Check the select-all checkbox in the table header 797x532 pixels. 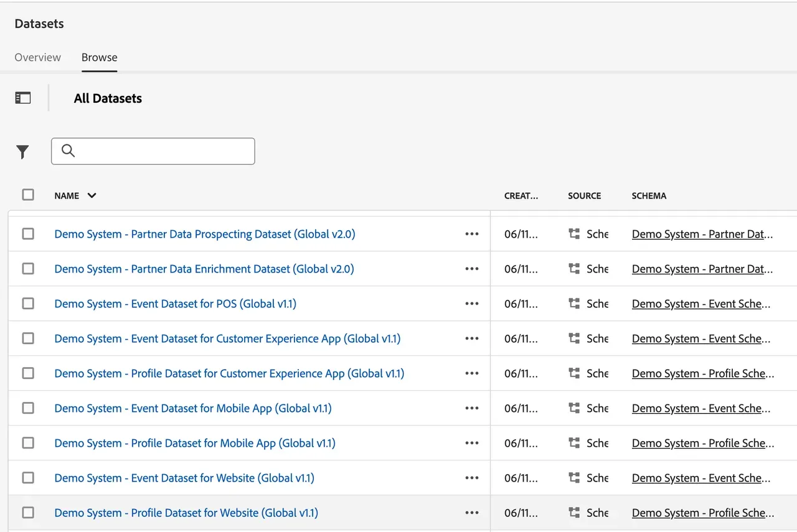tap(28, 195)
